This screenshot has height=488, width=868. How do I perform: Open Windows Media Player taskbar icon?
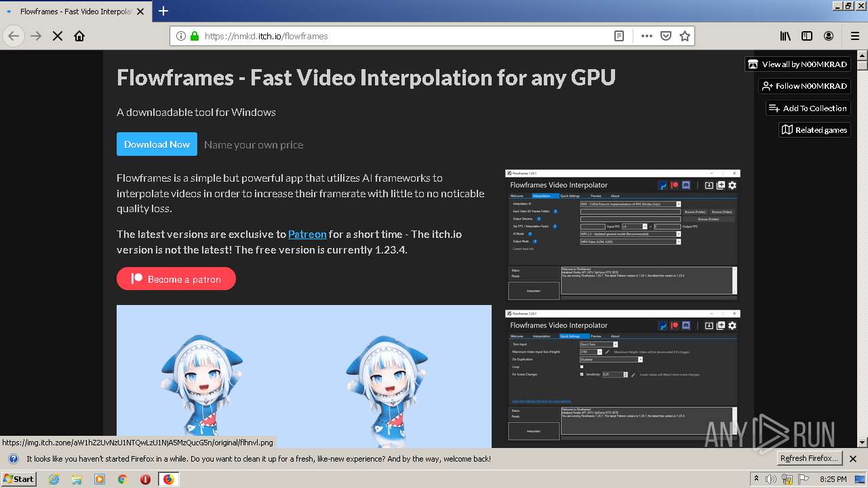tap(100, 479)
